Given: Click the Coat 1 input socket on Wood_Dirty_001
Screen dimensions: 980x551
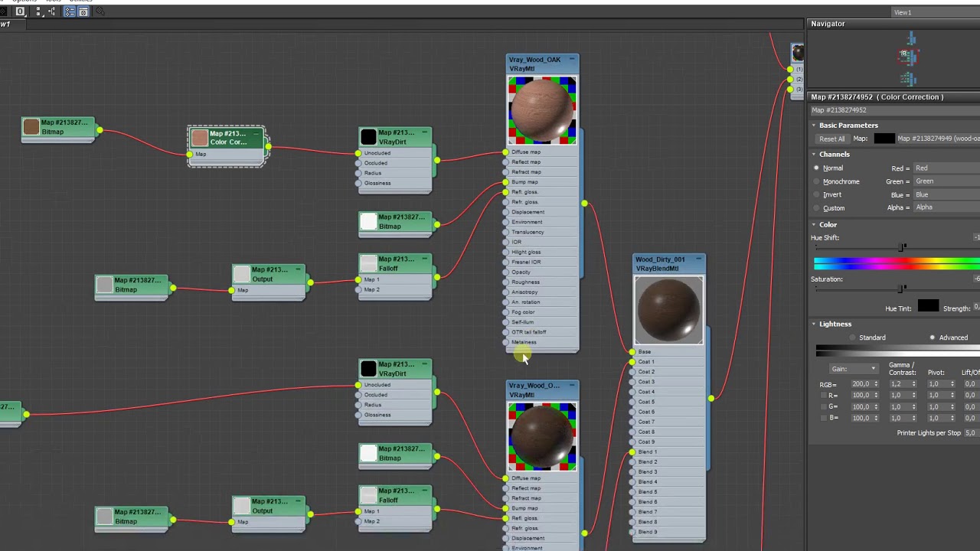Looking at the screenshot, I should (x=632, y=362).
